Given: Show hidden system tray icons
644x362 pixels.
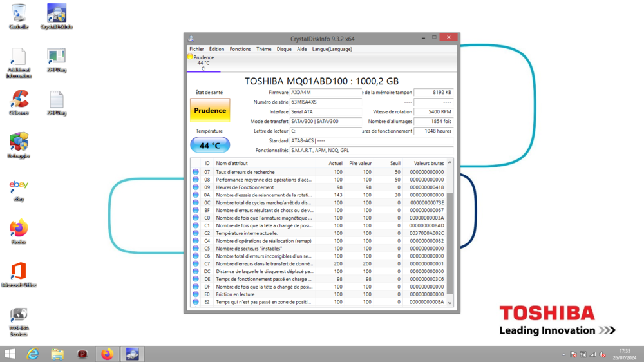Looking at the screenshot, I should pos(563,354).
